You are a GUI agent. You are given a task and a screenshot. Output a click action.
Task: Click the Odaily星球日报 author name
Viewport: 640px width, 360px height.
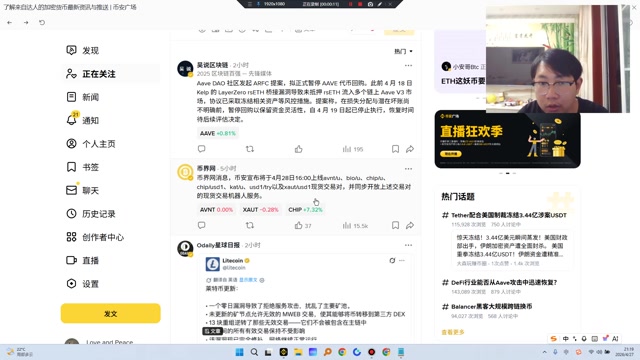tap(218, 245)
